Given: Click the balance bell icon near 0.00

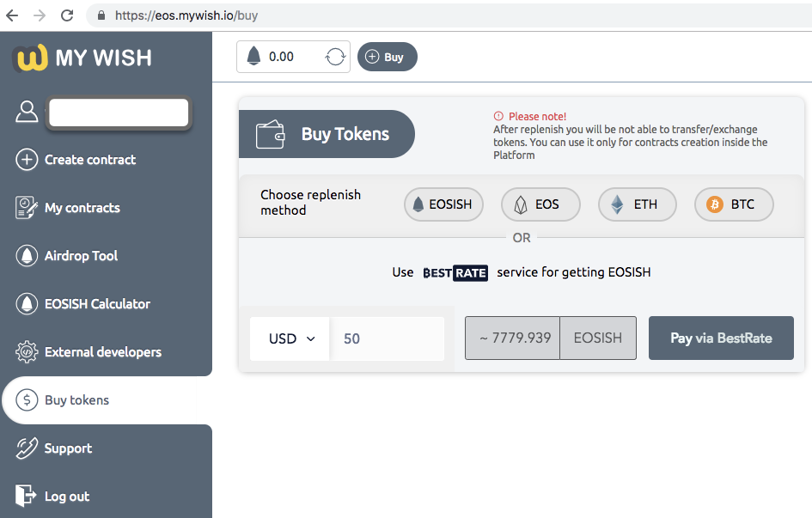Looking at the screenshot, I should coord(253,56).
